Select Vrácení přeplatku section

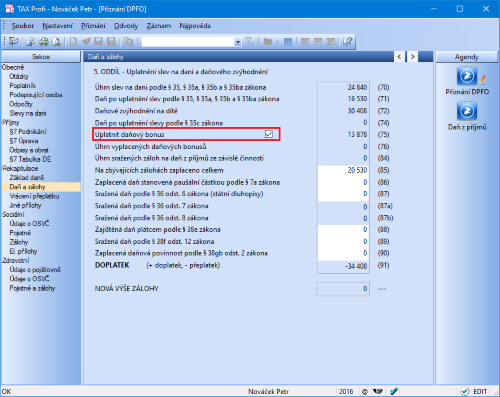pyautogui.click(x=34, y=196)
